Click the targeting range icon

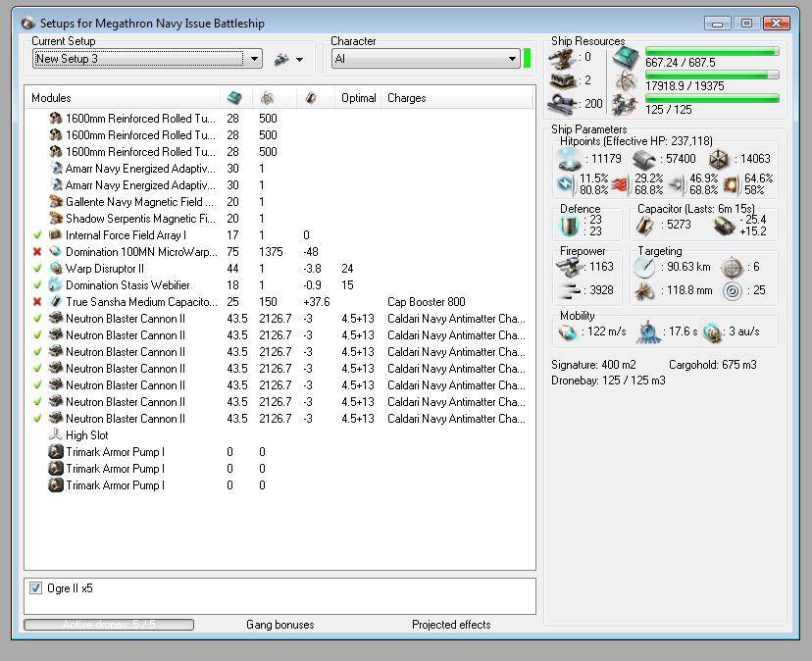click(644, 268)
